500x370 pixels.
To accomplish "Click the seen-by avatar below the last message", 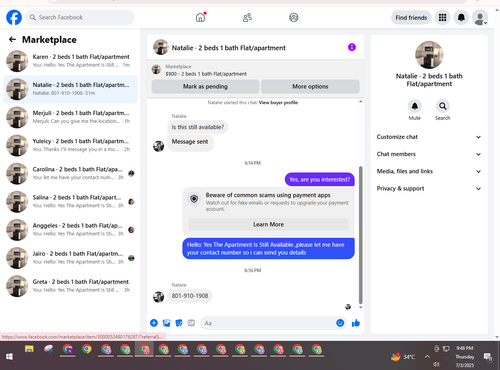I will [x=348, y=307].
